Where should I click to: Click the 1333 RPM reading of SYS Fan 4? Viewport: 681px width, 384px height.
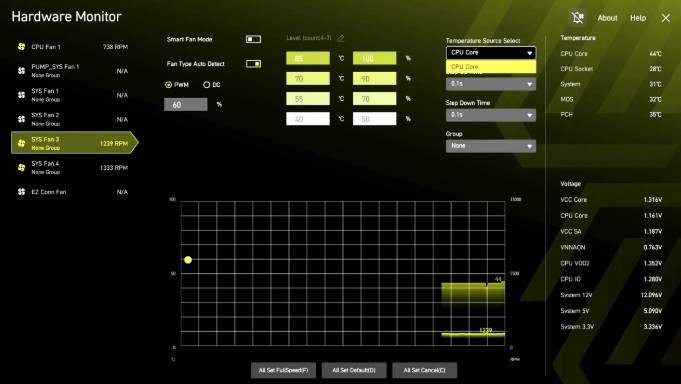114,168
